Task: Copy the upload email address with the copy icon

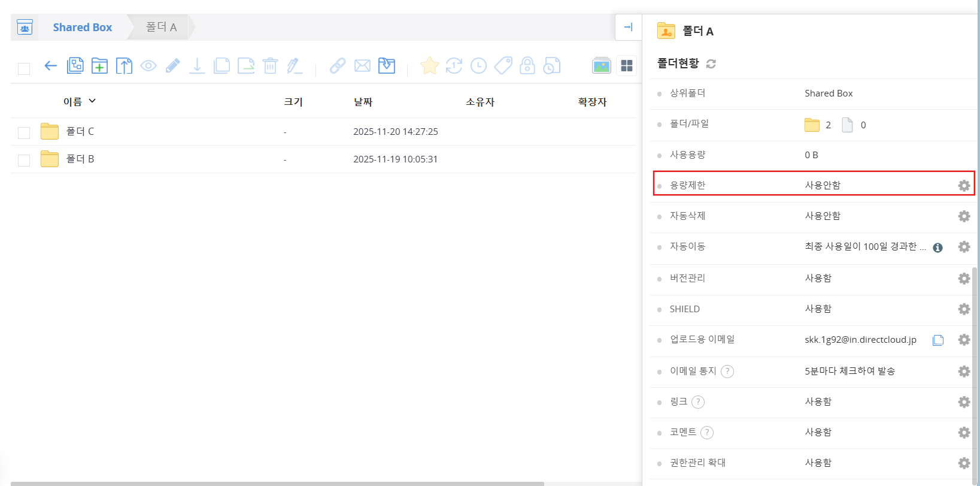Action: tap(937, 340)
